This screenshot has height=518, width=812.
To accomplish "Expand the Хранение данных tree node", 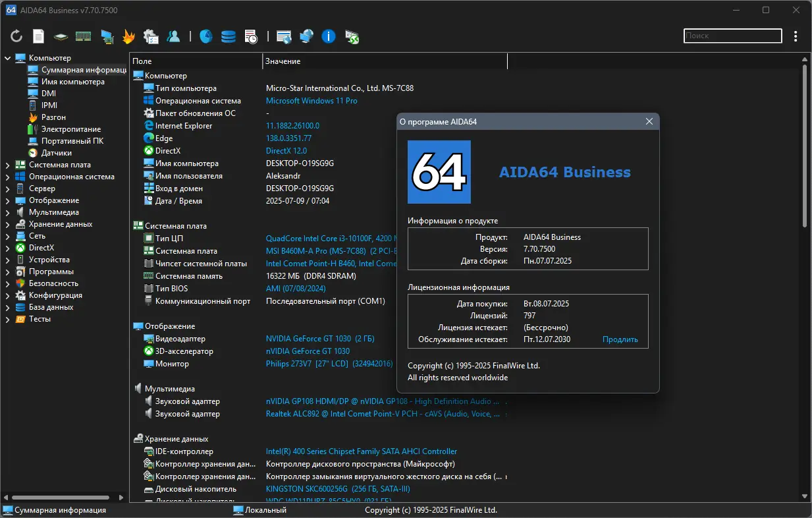I will point(7,224).
